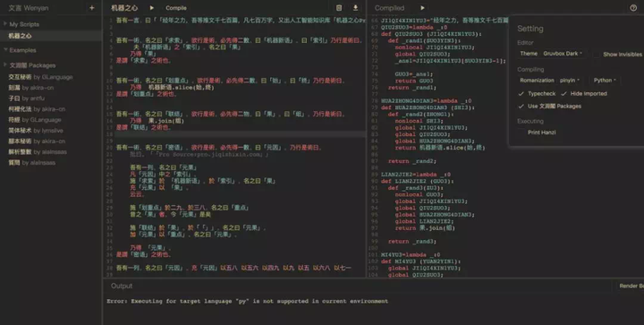The image size is (644, 325).
Task: Click the 机器之心 title above the editor
Action: tap(124, 8)
